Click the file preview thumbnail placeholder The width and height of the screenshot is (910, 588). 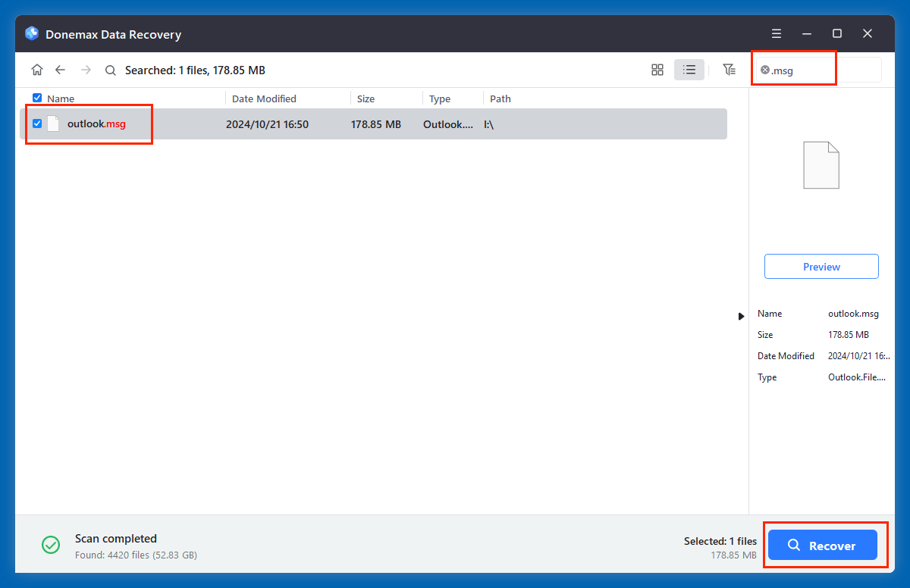coord(821,165)
